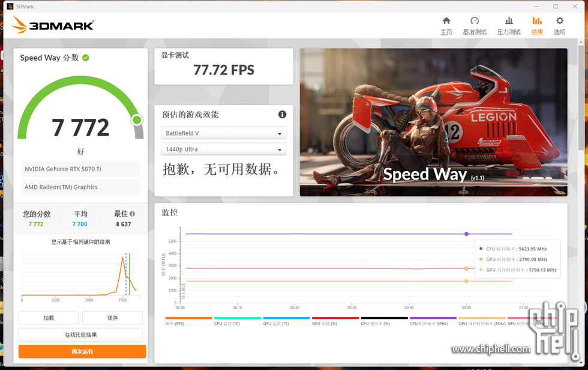Screen dimensions: 588x370
Task: Click the GPU clock data point on pink line
Action: 467,268
